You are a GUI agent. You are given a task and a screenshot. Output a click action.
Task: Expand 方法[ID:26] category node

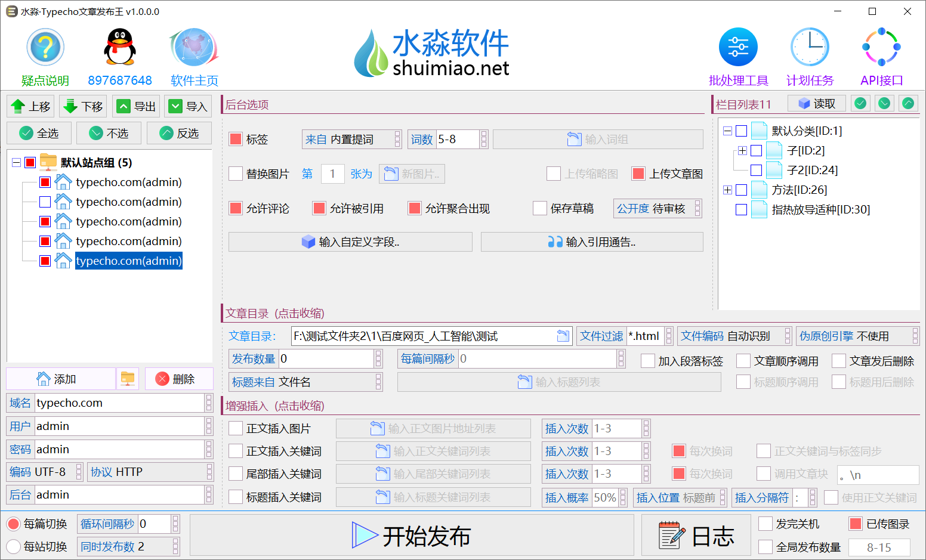727,190
